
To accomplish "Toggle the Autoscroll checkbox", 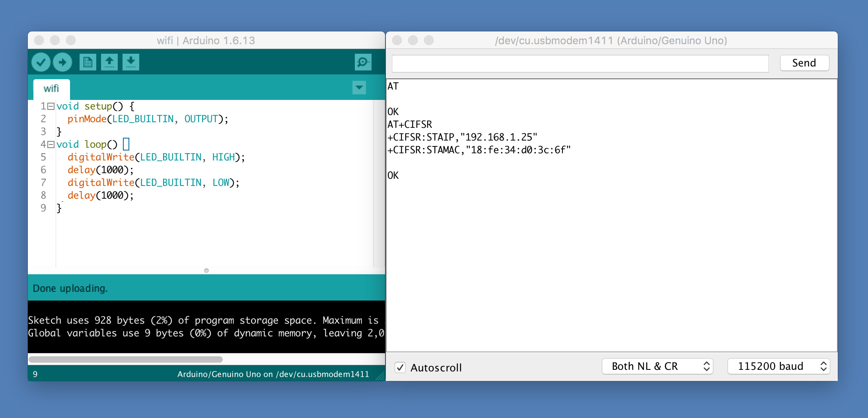I will (400, 367).
